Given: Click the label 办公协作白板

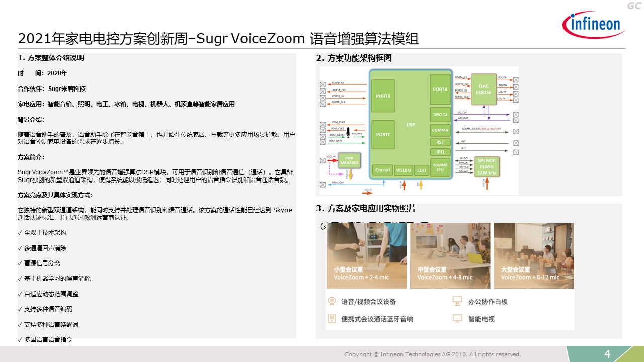Looking at the screenshot, I should [488, 302].
